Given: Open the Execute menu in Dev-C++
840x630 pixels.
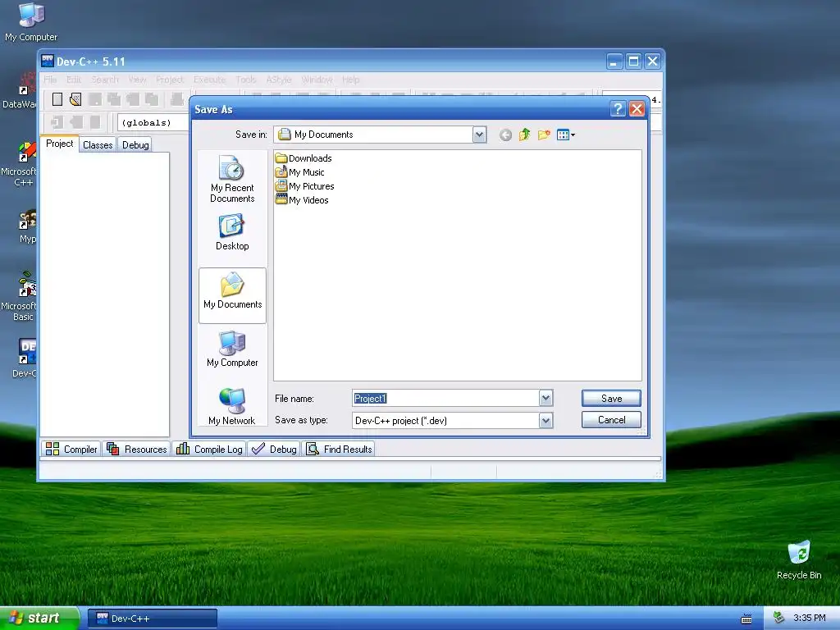Looking at the screenshot, I should tap(209, 80).
